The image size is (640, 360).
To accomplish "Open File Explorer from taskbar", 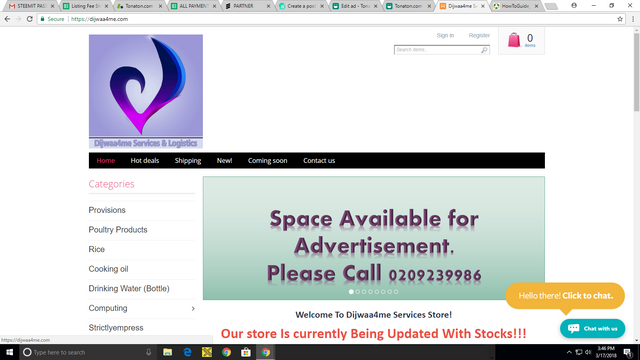I will point(167,352).
